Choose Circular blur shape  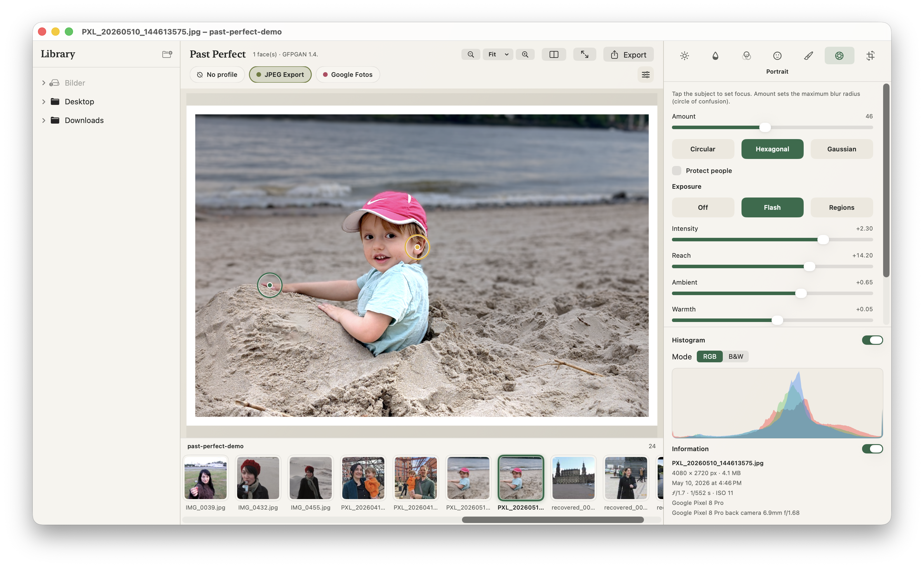pos(703,149)
